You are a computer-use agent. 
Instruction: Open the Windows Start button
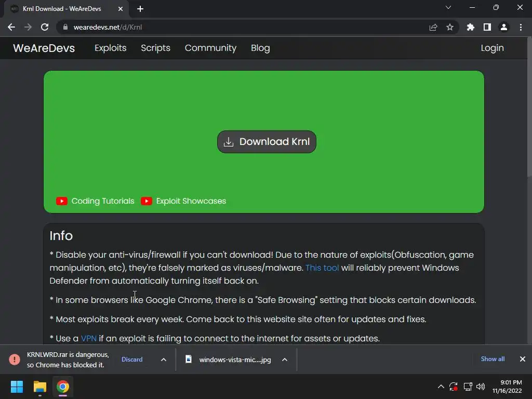coord(17,387)
